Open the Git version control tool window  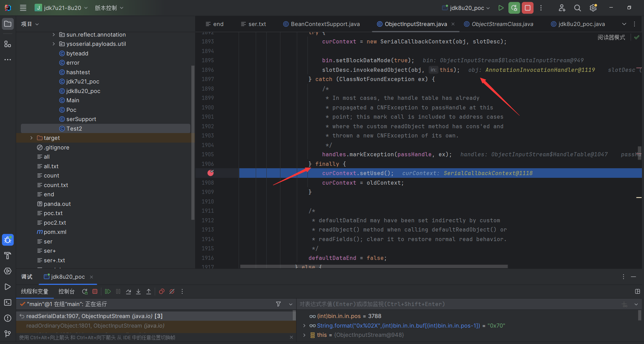(x=8, y=333)
